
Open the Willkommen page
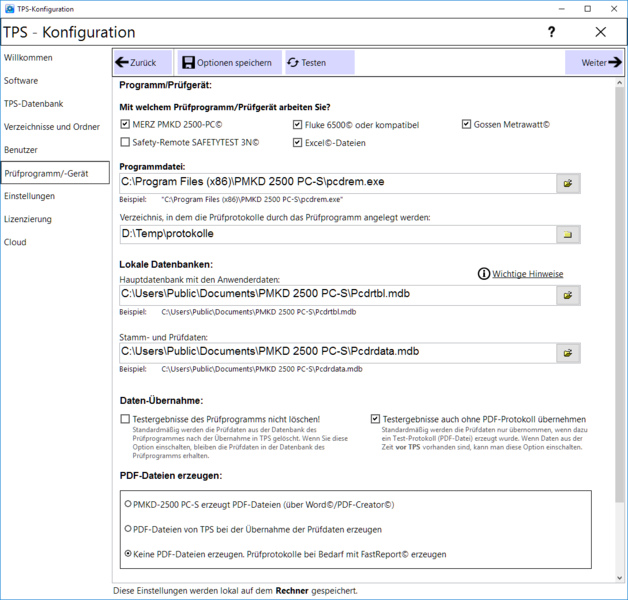coord(28,58)
